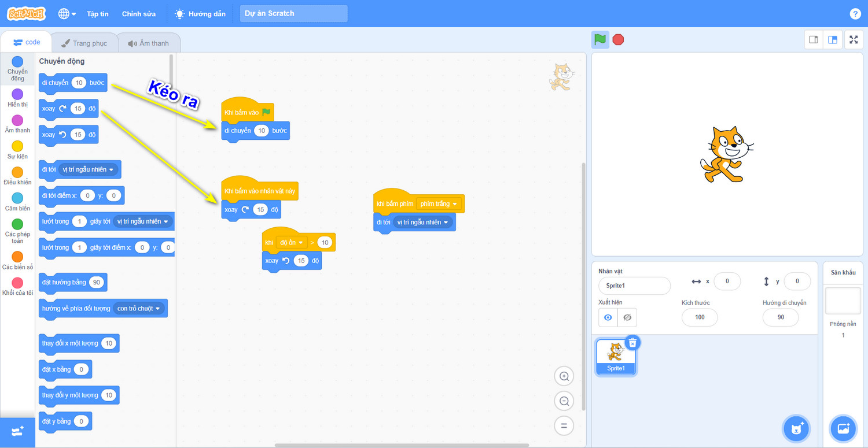The image size is (868, 448).
Task: Switch to small stage layout
Action: 814,40
